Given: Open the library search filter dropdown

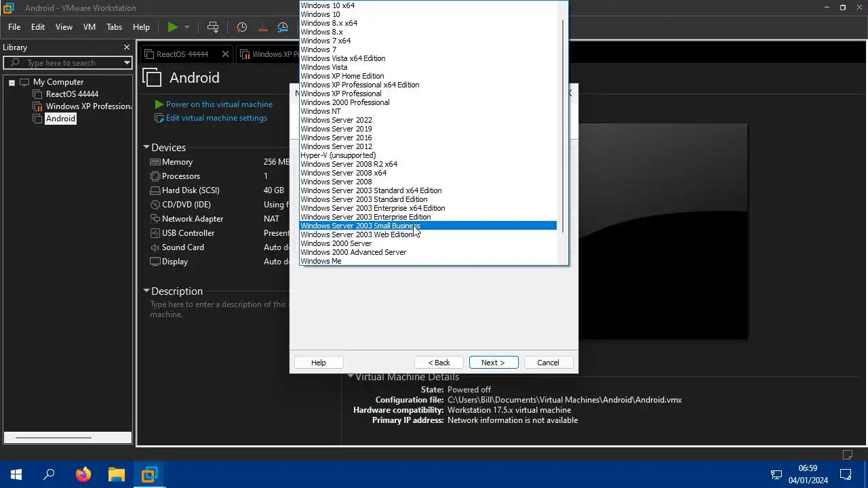Looking at the screenshot, I should pyautogui.click(x=127, y=62).
